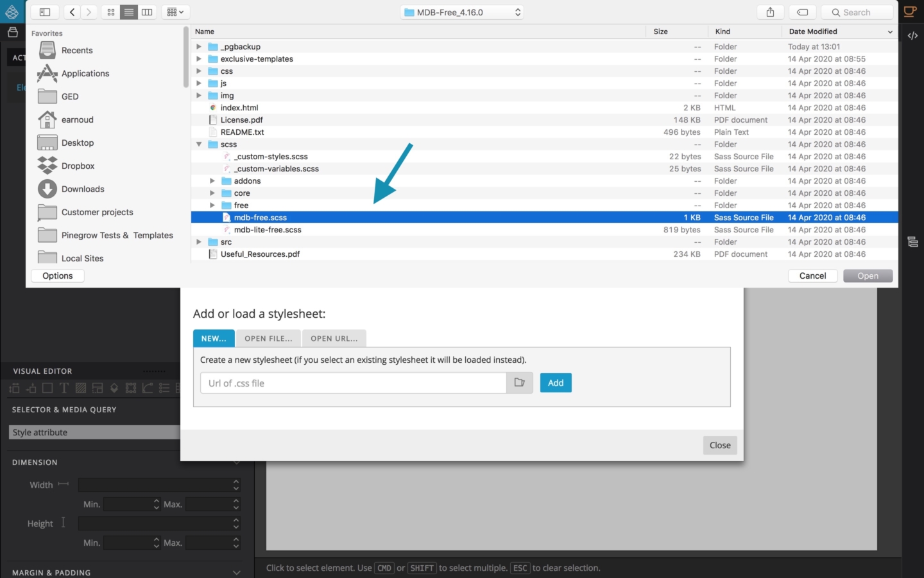Image resolution: width=924 pixels, height=578 pixels.
Task: Switch the file dialog to grid view
Action: tap(110, 12)
